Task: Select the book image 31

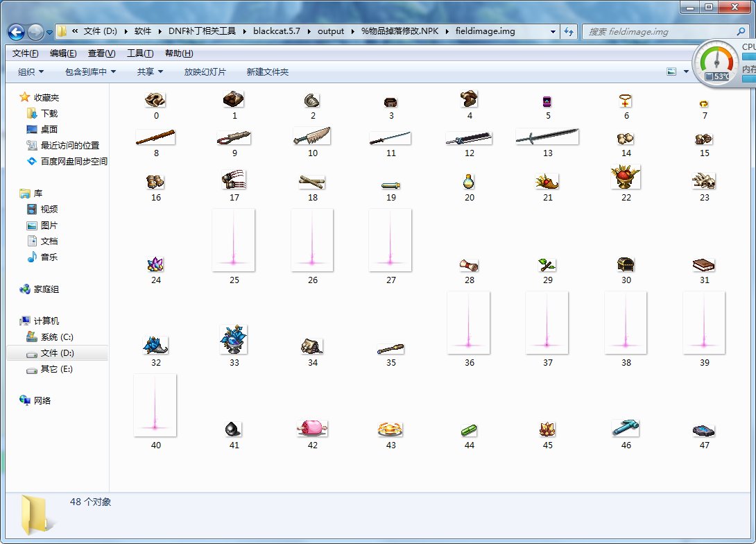Action: pos(704,265)
